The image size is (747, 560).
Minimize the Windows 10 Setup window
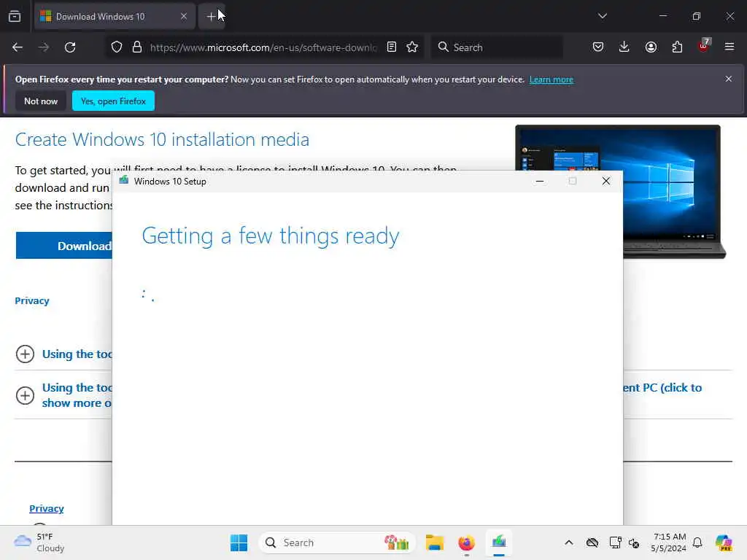pyautogui.click(x=540, y=181)
